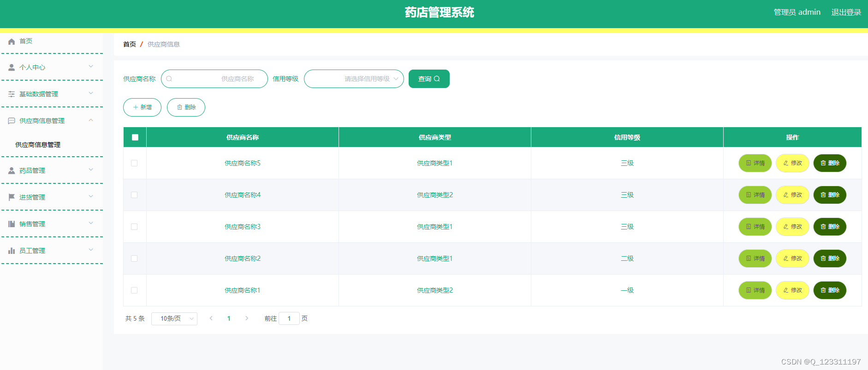Click the 进货管理 flag icon

tap(12, 197)
